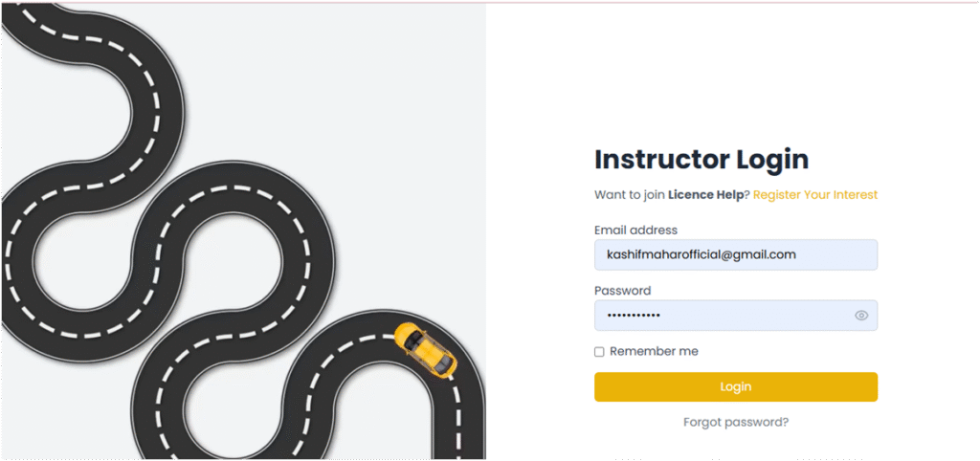Select the Instructor Login heading

(x=701, y=159)
